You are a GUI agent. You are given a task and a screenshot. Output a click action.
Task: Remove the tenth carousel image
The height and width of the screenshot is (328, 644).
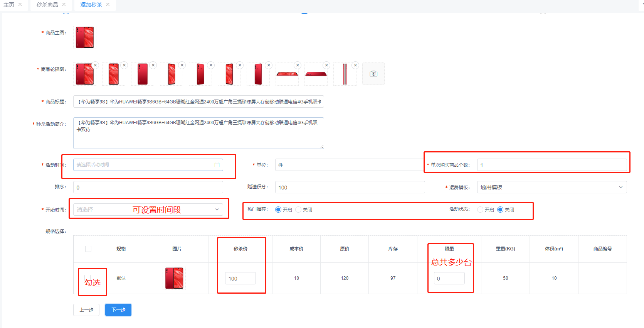(355, 65)
